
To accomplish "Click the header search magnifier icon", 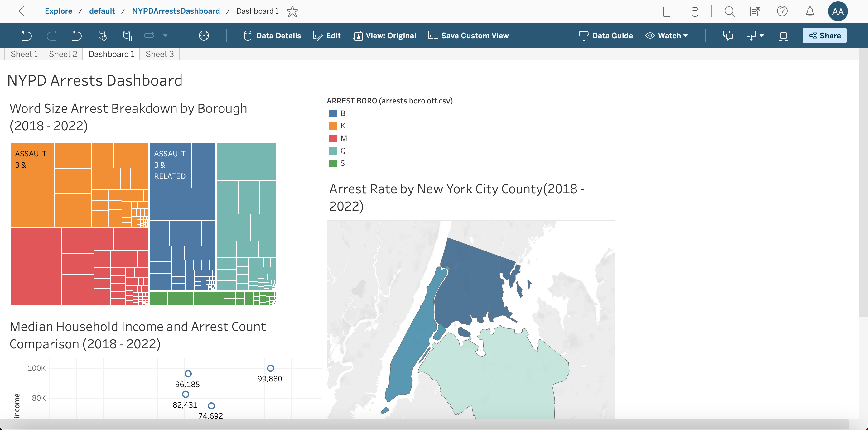I will coord(730,12).
